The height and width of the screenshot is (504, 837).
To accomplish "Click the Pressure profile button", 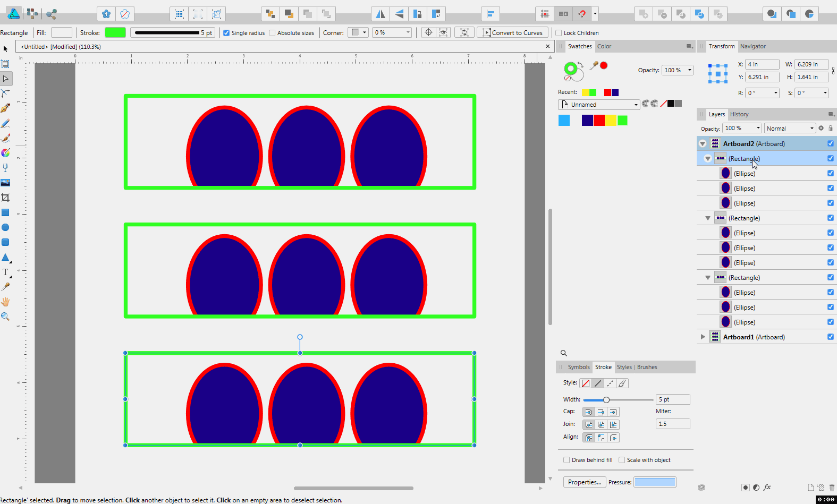I will pos(655,482).
